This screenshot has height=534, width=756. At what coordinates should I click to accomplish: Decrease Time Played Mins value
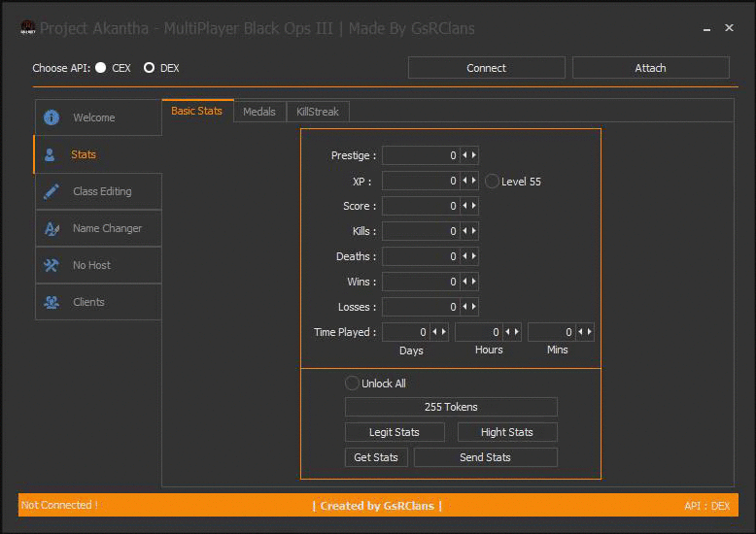[x=580, y=332]
